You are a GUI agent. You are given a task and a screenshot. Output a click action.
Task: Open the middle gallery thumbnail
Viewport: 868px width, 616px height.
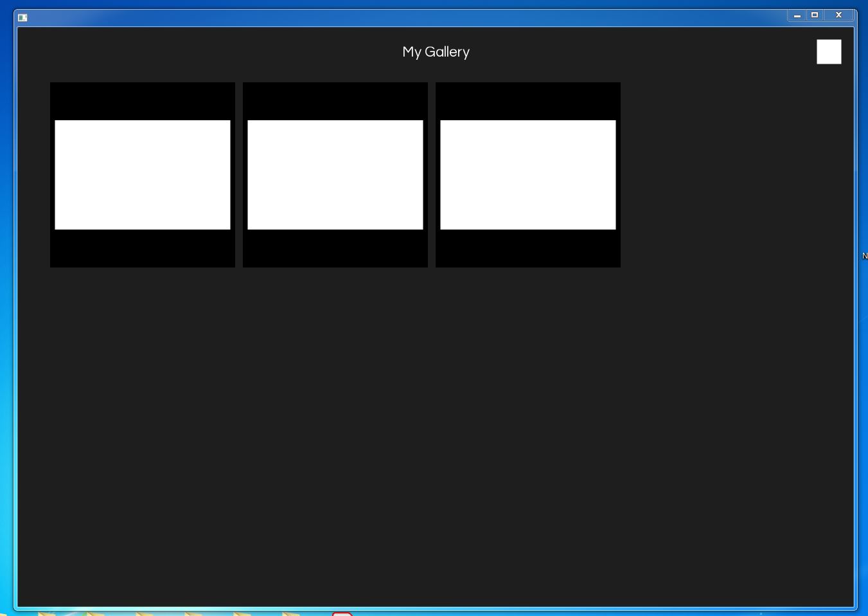click(x=335, y=175)
